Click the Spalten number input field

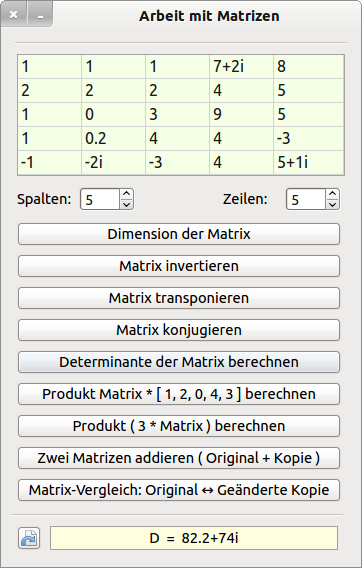100,199
